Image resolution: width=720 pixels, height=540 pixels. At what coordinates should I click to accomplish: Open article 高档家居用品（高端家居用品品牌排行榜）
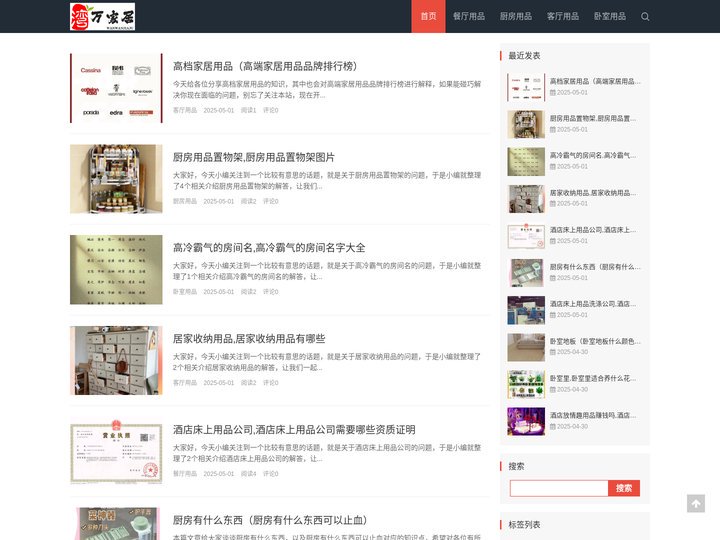[x=265, y=66]
